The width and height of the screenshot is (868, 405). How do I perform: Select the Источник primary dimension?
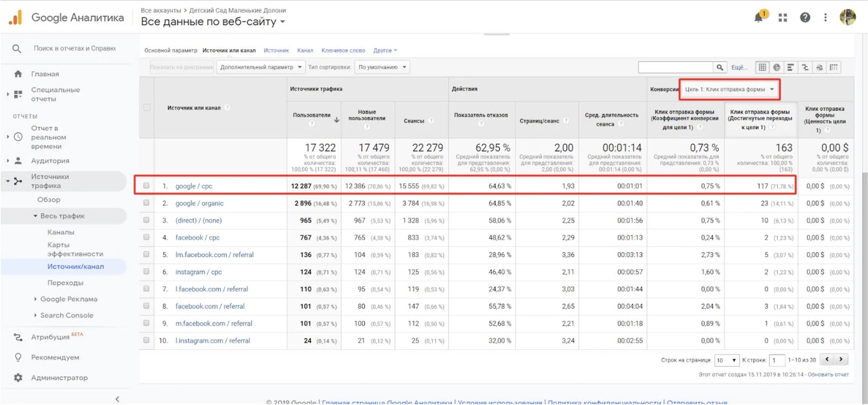click(x=276, y=50)
